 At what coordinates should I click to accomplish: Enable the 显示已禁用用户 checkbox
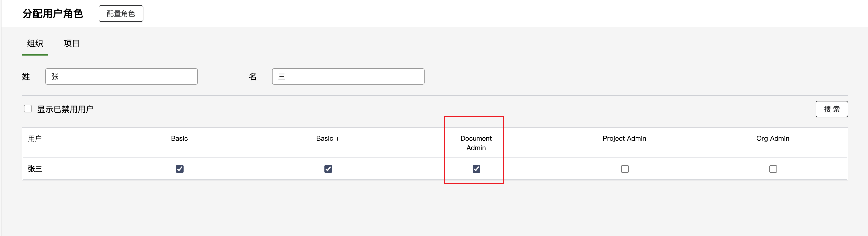(28, 109)
